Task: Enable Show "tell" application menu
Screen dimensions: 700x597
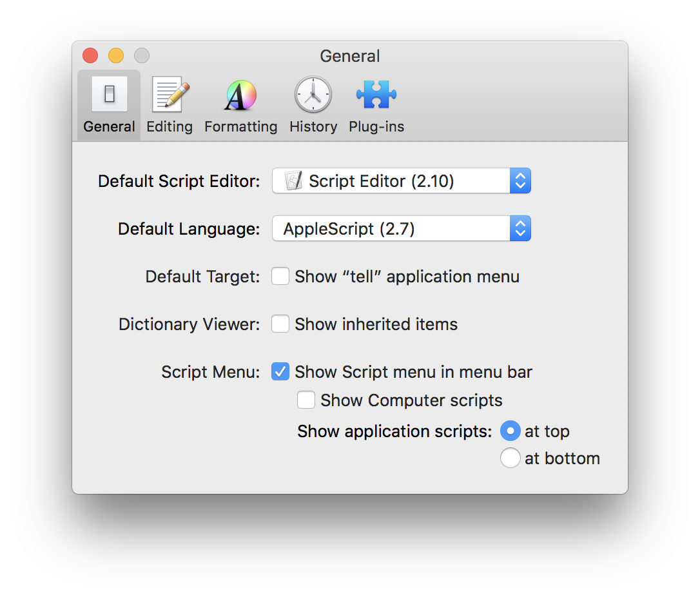Action: (x=280, y=276)
